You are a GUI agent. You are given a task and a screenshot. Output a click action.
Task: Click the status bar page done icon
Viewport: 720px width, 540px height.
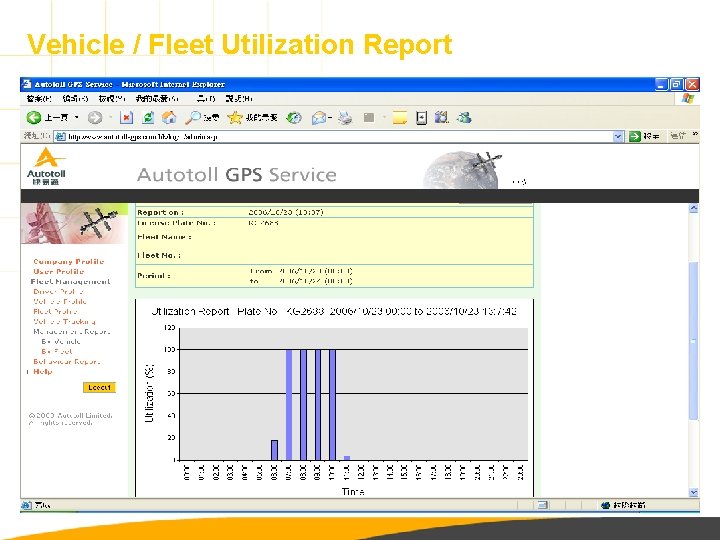click(26, 505)
